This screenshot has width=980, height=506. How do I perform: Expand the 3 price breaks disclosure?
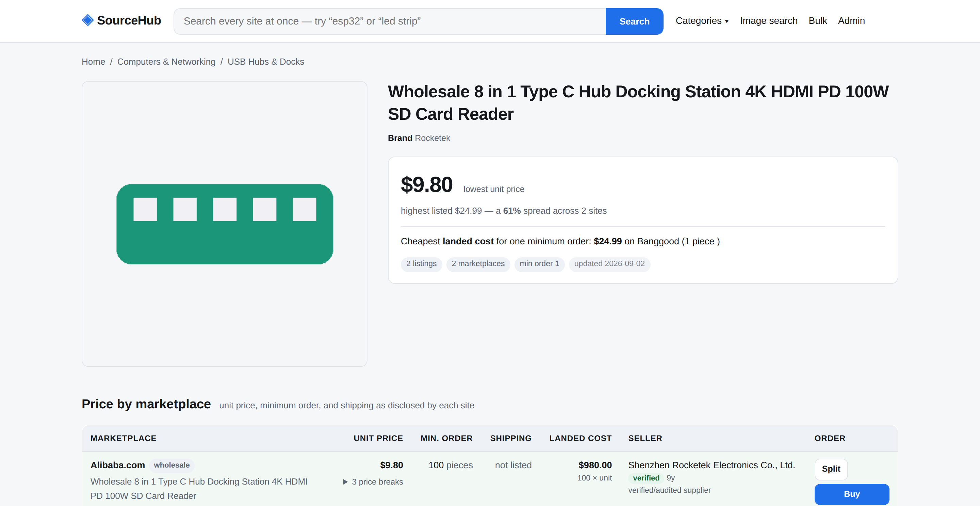(373, 481)
